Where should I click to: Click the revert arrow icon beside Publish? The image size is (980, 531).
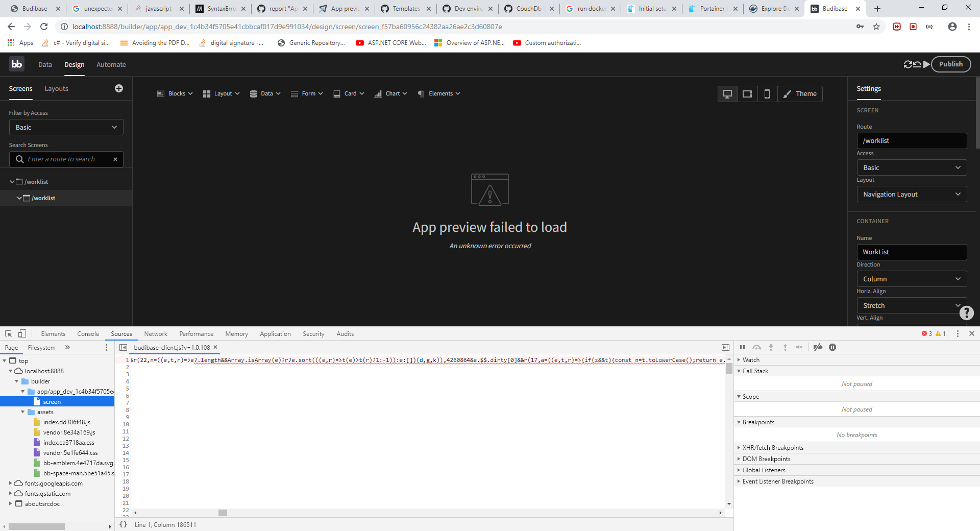[x=917, y=64]
